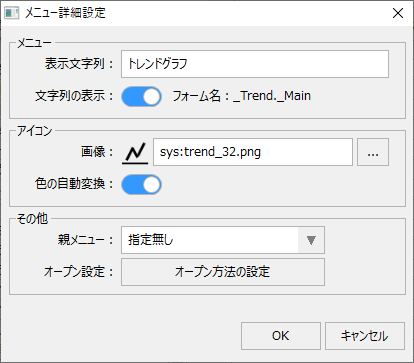Screen dimensions: 414x363
Task: Click the 画像 label
Action: pos(97,152)
